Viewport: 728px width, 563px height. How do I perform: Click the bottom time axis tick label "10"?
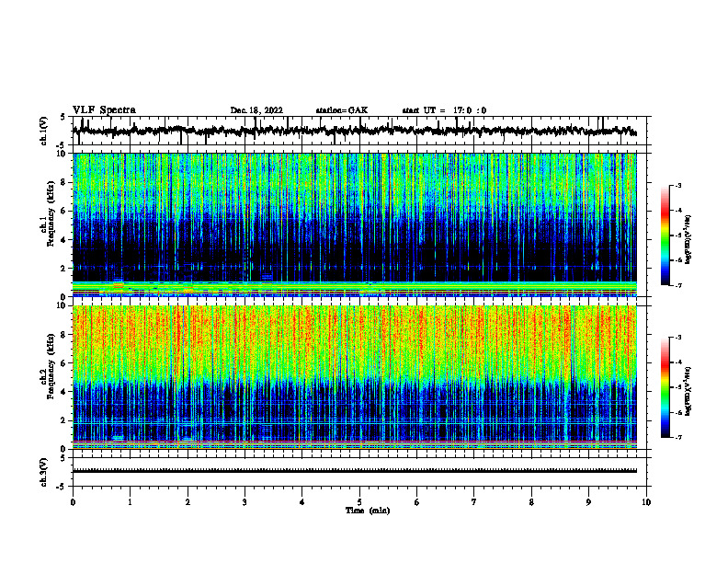646,502
